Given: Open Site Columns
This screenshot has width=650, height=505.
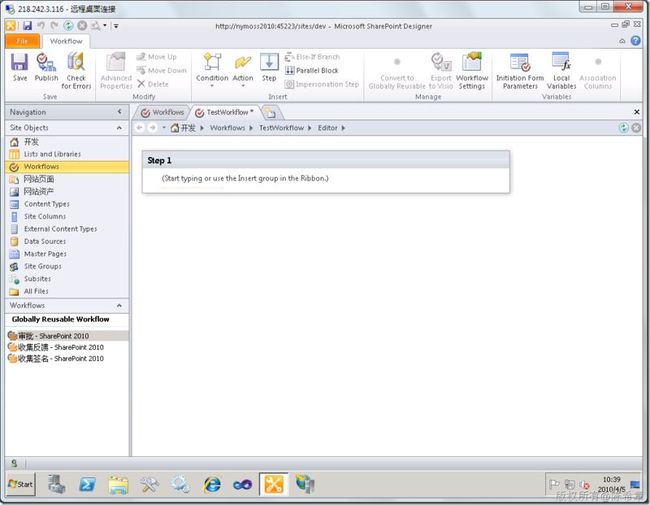Looking at the screenshot, I should click(67, 216).
